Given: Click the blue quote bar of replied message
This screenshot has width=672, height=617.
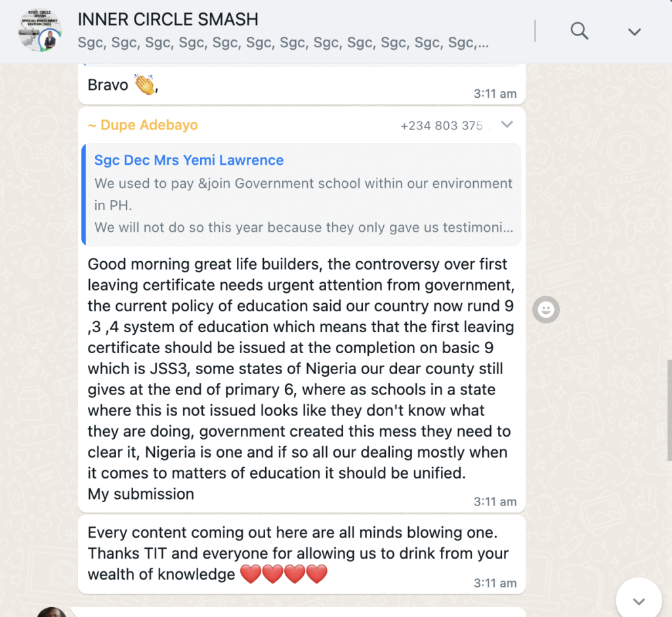Looking at the screenshot, I should [83, 194].
